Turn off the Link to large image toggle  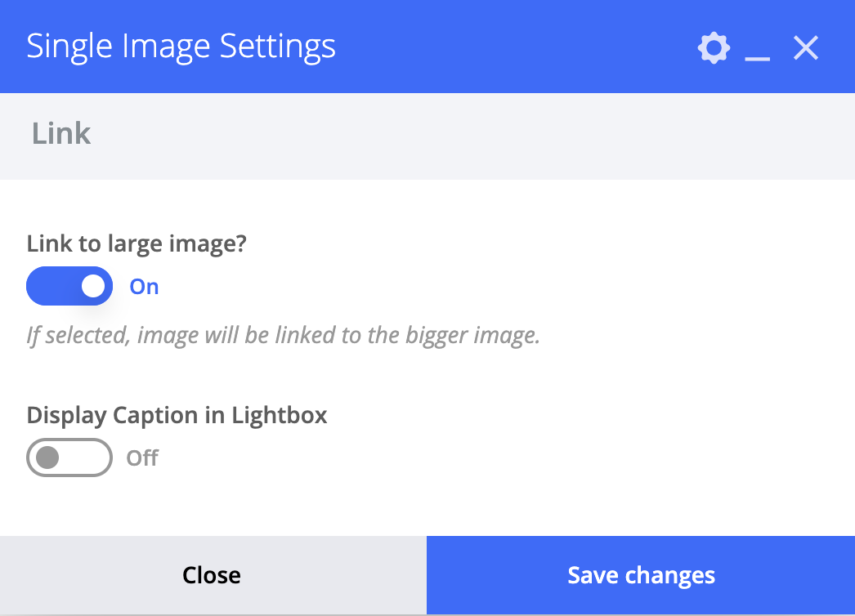69,286
